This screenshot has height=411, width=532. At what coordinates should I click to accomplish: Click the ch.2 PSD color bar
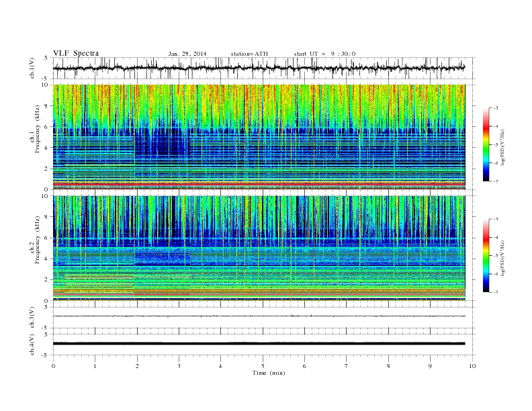pos(486,256)
